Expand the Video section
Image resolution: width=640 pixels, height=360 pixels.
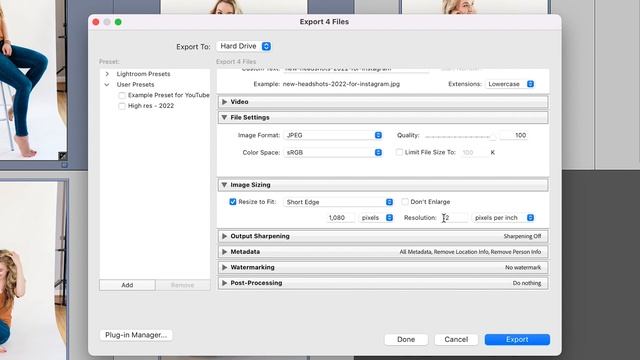pos(224,102)
